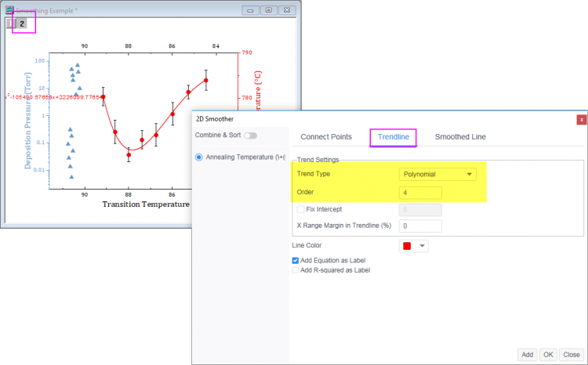Image resolution: width=588 pixels, height=365 pixels.
Task: Click the red Line Color swatch
Action: [x=408, y=246]
